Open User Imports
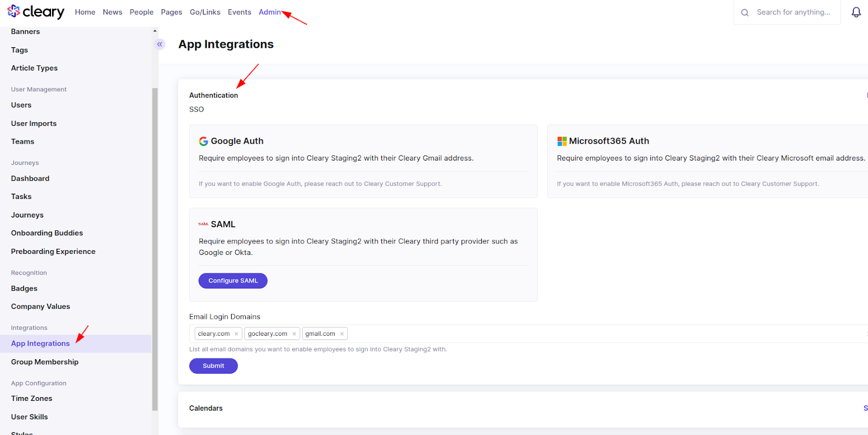The height and width of the screenshot is (435, 868). point(34,123)
